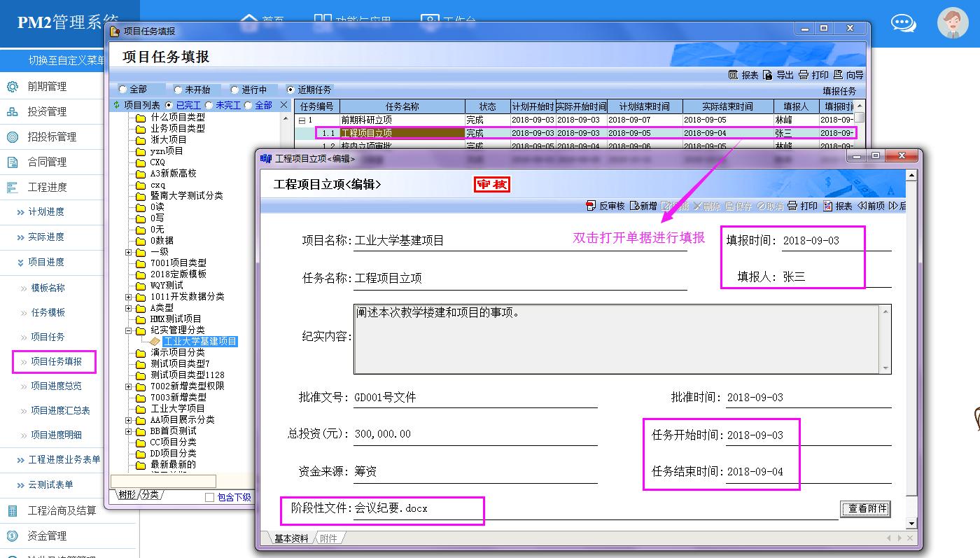Click the 反审核 toolbar icon
980x558 pixels.
coord(590,206)
